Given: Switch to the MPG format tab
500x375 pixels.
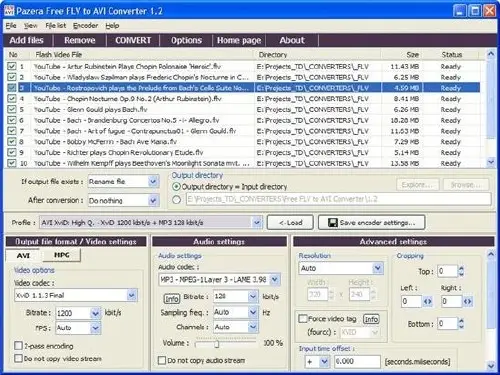Looking at the screenshot, I should (x=62, y=255).
